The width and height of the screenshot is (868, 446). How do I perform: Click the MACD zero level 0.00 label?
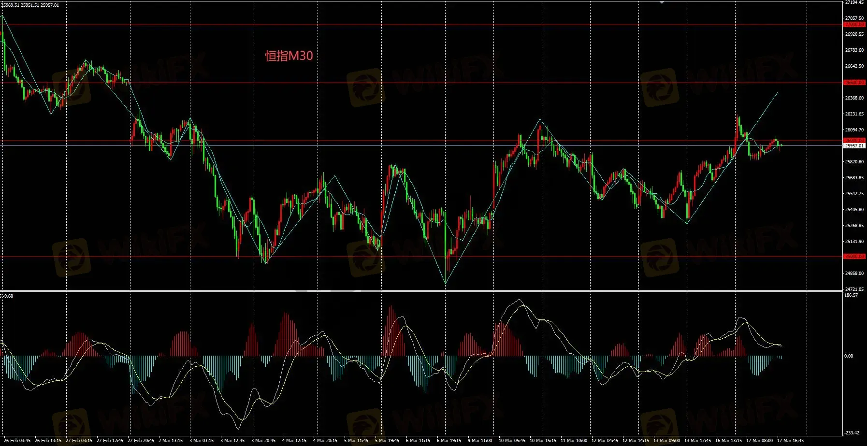849,356
